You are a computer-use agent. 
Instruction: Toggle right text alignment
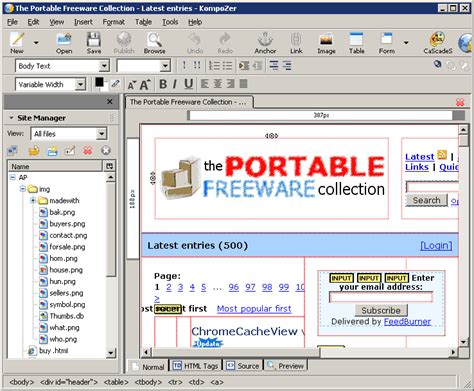click(230, 84)
